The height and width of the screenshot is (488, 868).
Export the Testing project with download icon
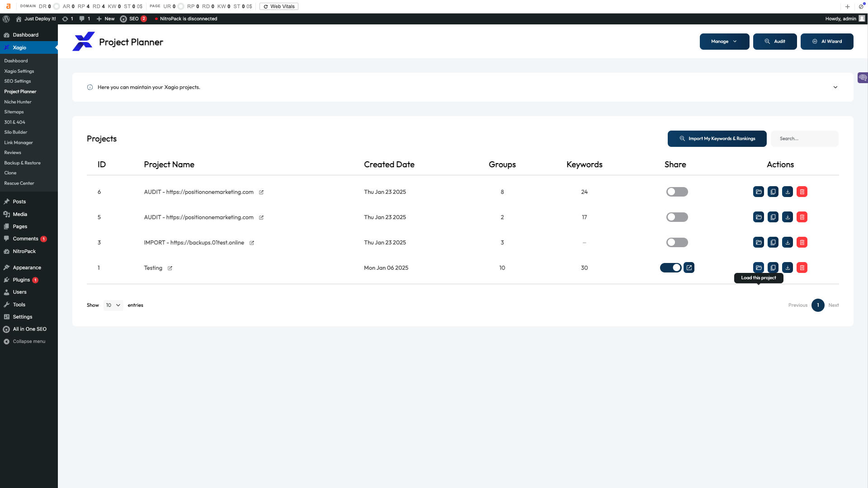click(x=788, y=268)
